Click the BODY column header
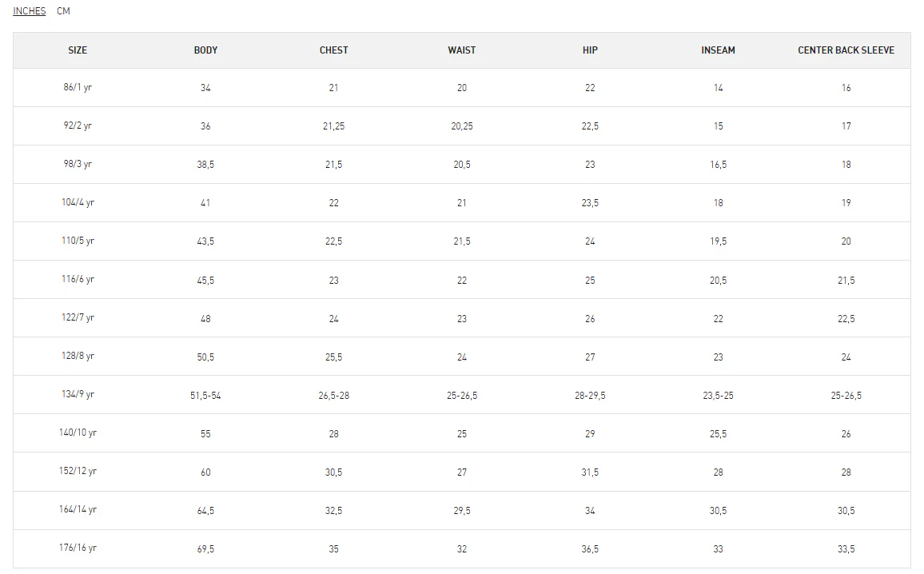Screen dimensions: 924x574 tap(205, 50)
